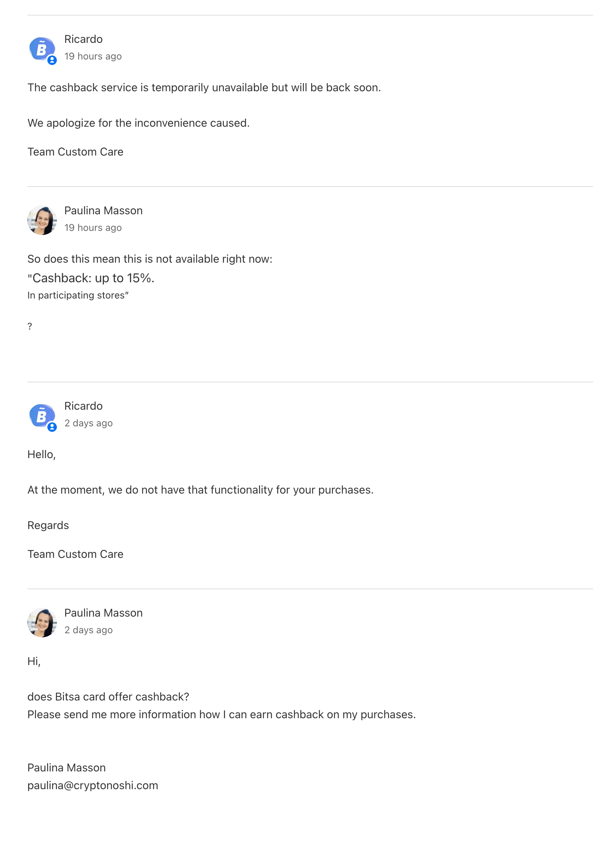The image size is (616, 849).
Task: Click the In participating stores line
Action: tap(78, 295)
